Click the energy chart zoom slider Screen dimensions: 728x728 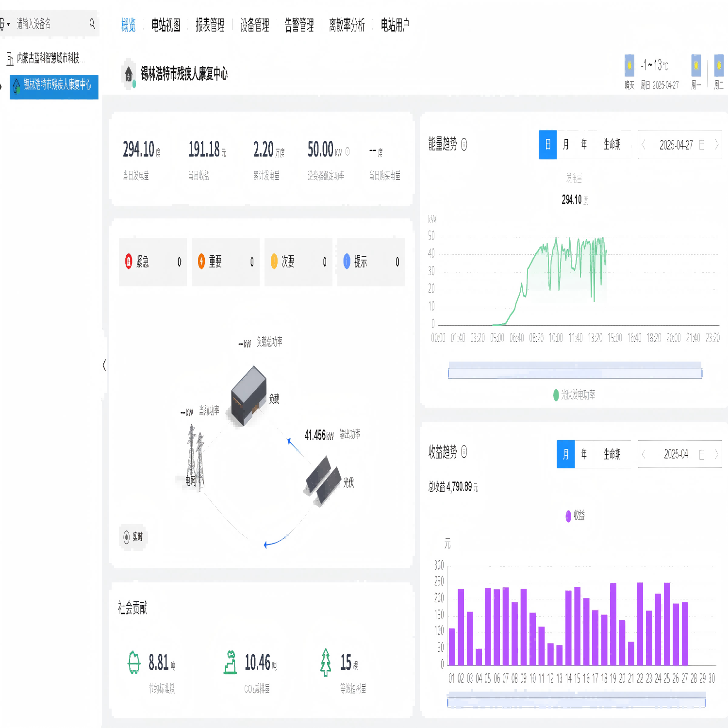coord(575,373)
